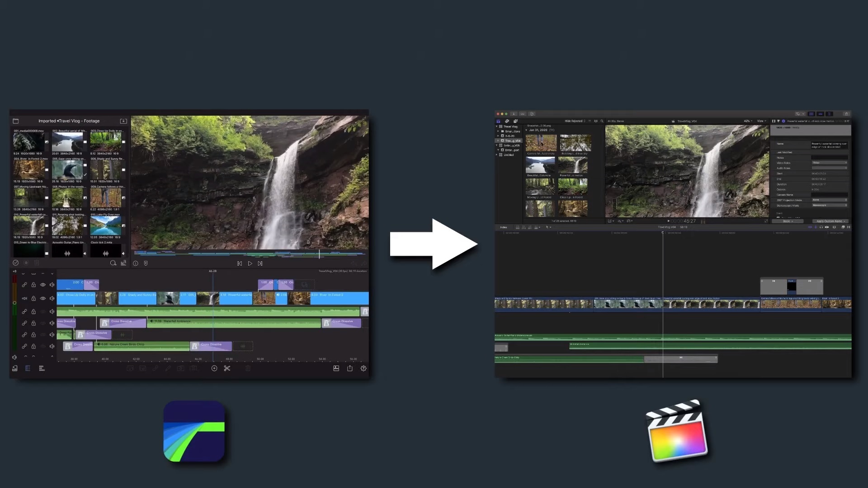
Task: Click the checkmark circle icon below LumaFusion library
Action: [x=15, y=263]
